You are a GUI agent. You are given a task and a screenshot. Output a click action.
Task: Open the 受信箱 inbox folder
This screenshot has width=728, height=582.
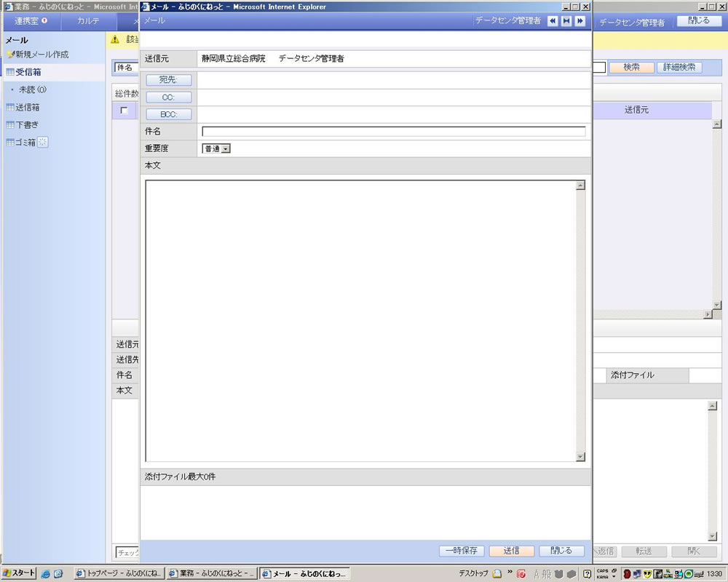click(28, 72)
